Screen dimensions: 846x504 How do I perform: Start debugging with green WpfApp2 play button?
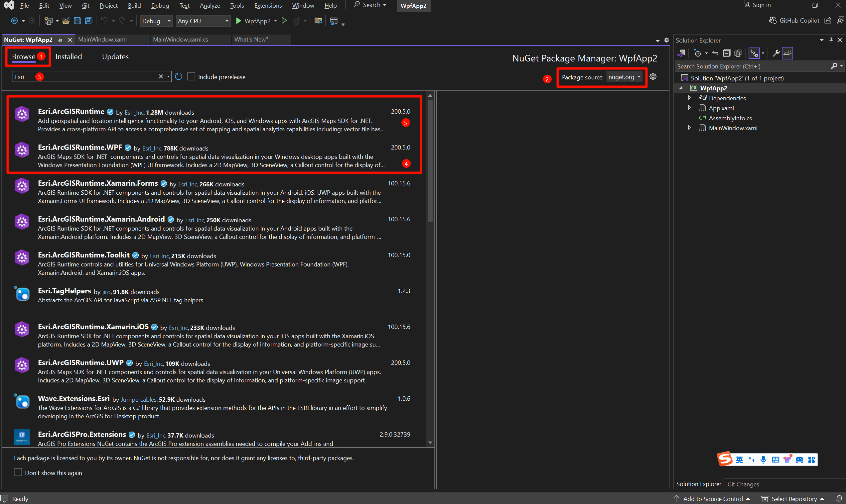238,21
